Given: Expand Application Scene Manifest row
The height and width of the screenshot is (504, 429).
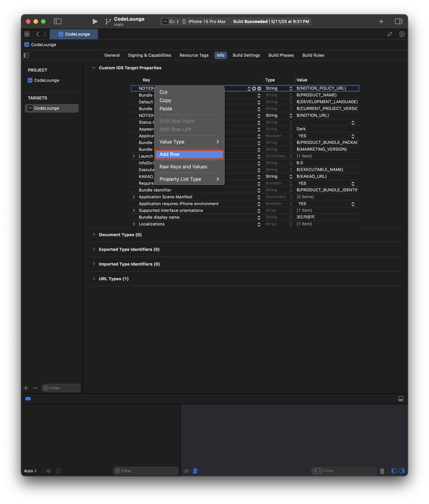Looking at the screenshot, I should [x=134, y=197].
